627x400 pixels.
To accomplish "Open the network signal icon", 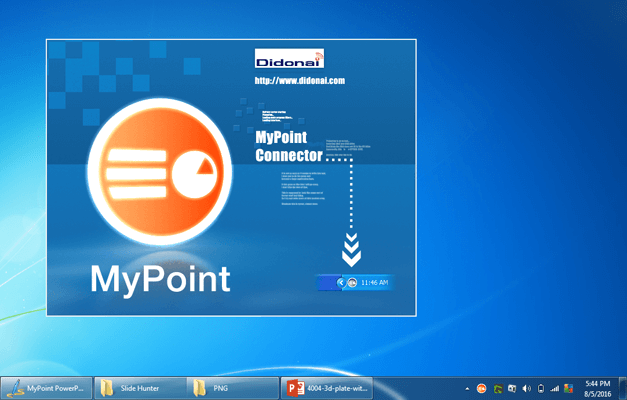I will coord(555,388).
